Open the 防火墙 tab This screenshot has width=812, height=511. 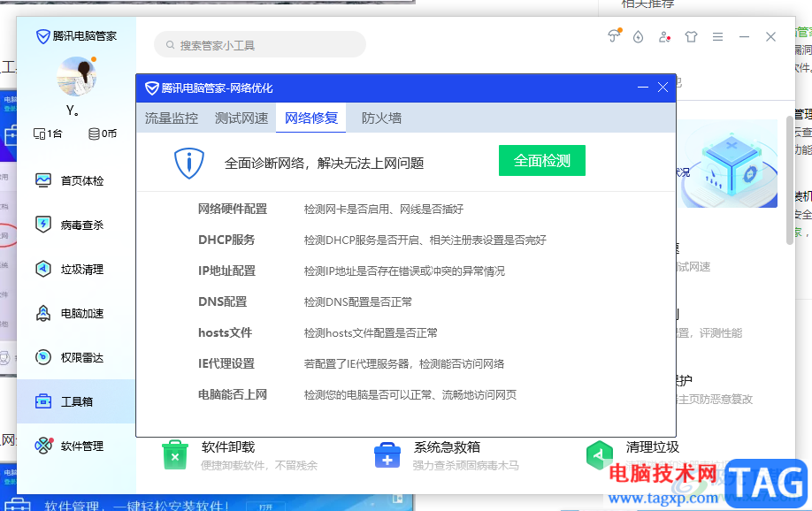(x=381, y=118)
